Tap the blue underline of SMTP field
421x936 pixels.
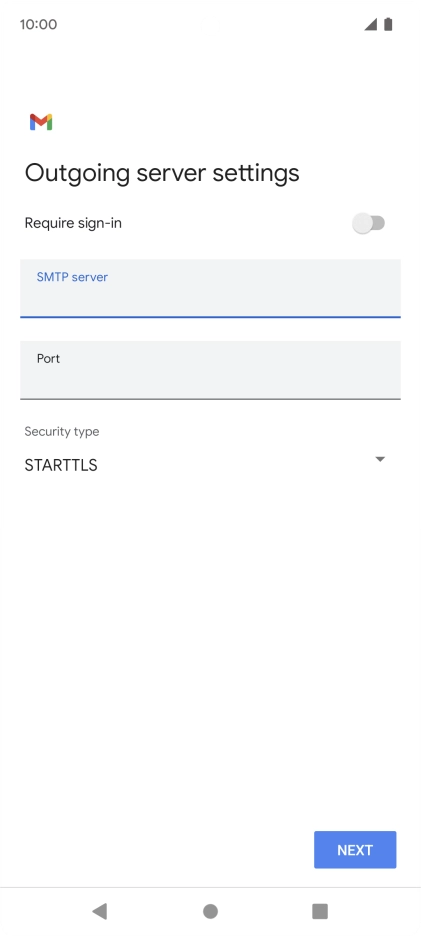(210, 316)
